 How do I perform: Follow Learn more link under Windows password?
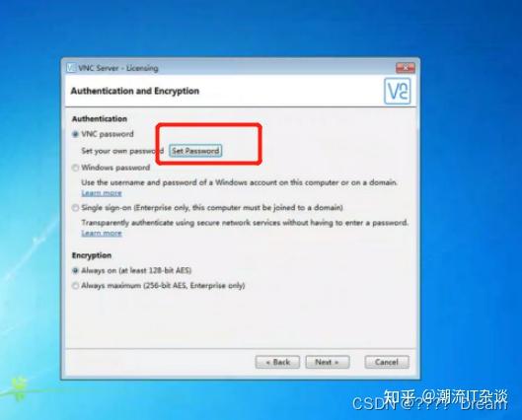coord(102,193)
